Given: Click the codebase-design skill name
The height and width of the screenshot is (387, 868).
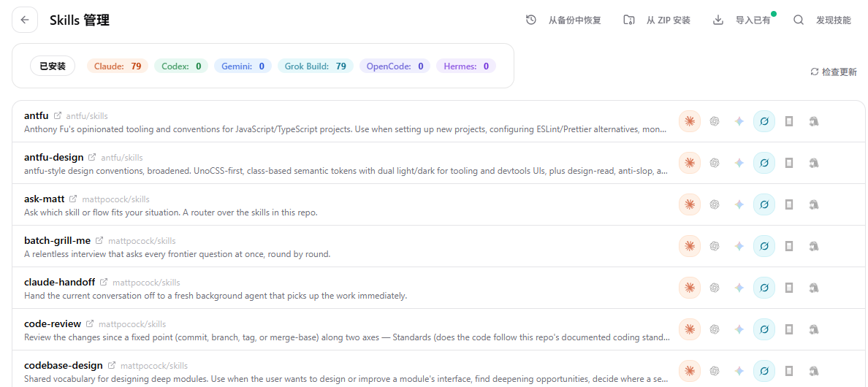Looking at the screenshot, I should [64, 365].
